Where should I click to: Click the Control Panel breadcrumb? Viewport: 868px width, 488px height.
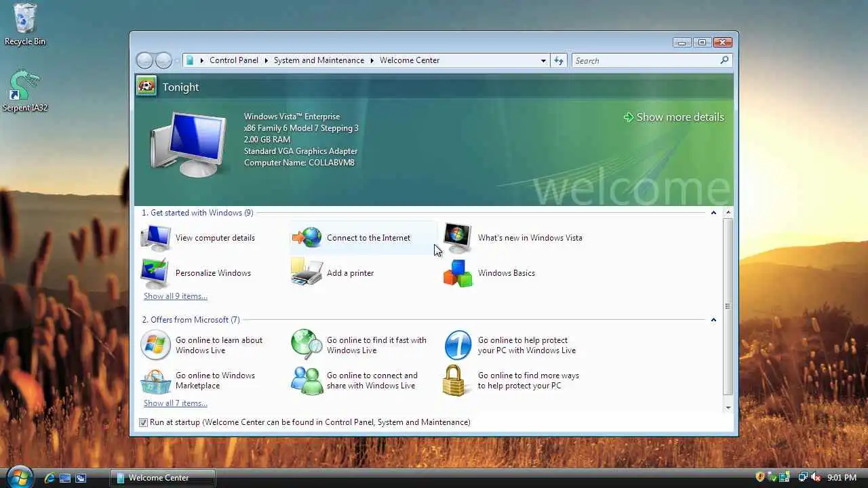pyautogui.click(x=234, y=60)
